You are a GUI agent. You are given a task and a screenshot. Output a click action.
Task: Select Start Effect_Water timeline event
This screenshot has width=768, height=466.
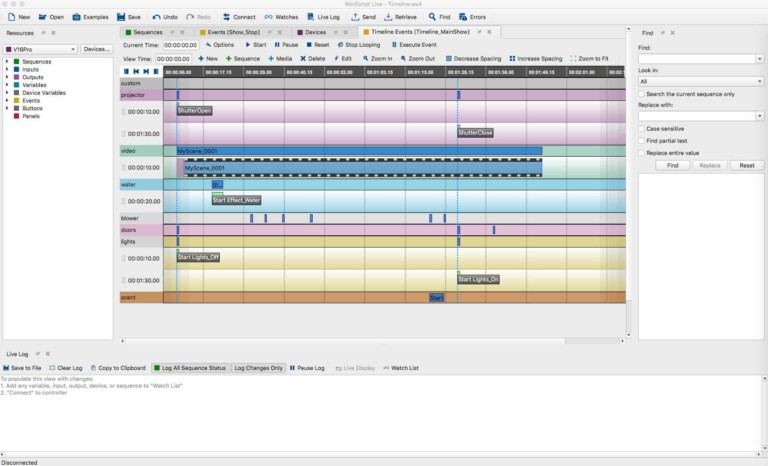pos(237,200)
